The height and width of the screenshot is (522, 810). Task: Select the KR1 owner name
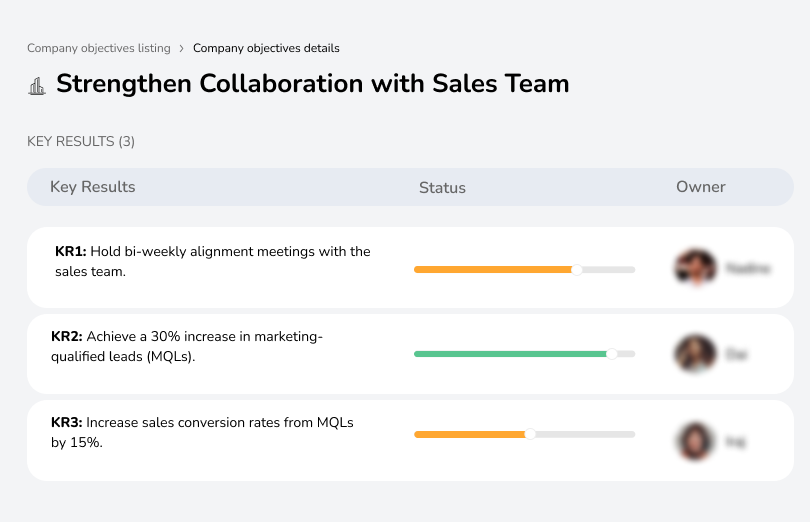748,268
